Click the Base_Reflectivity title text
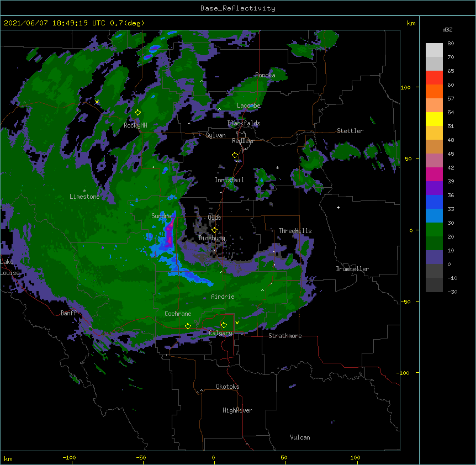 (238, 8)
